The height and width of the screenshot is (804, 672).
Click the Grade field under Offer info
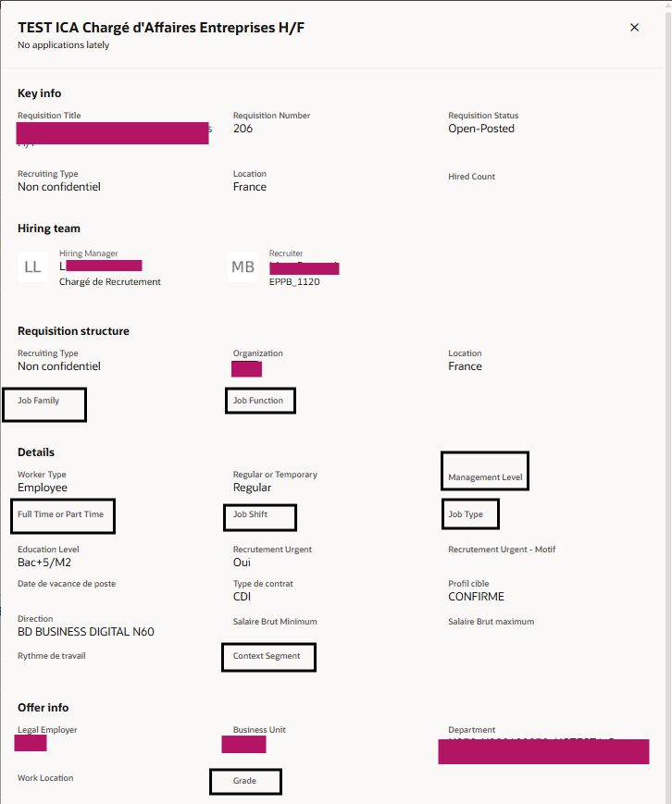coord(244,781)
